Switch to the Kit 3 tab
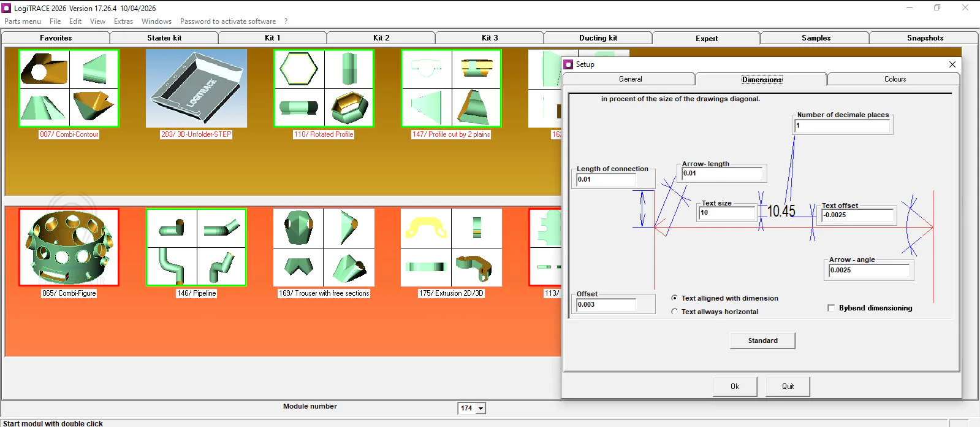The width and height of the screenshot is (980, 427). click(490, 38)
